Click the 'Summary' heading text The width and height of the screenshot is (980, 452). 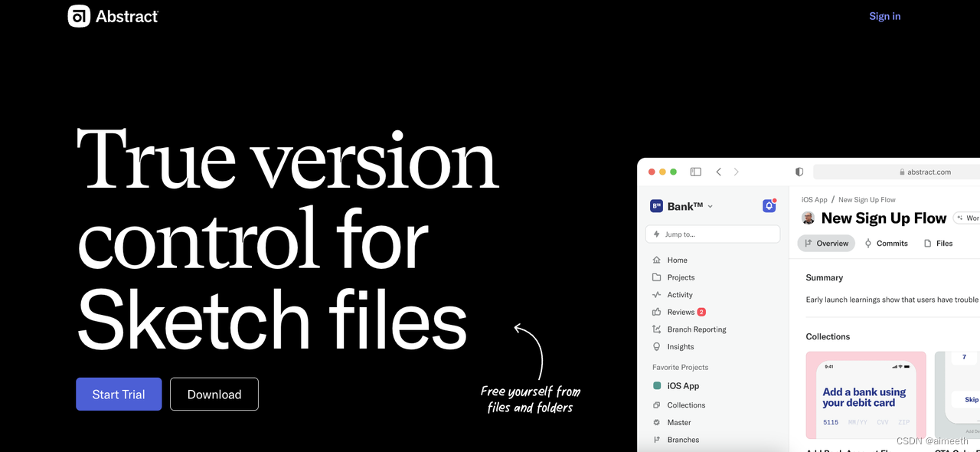824,277
